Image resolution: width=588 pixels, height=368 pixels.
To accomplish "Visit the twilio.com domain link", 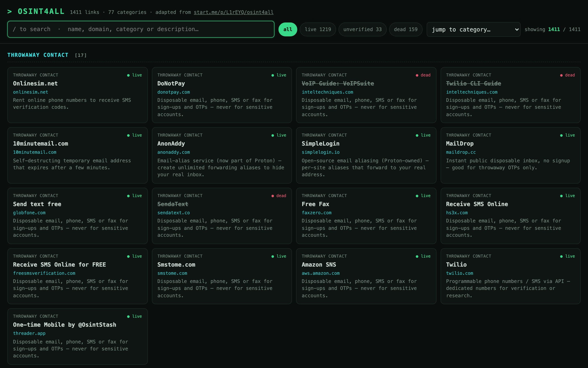I will [x=459, y=273].
